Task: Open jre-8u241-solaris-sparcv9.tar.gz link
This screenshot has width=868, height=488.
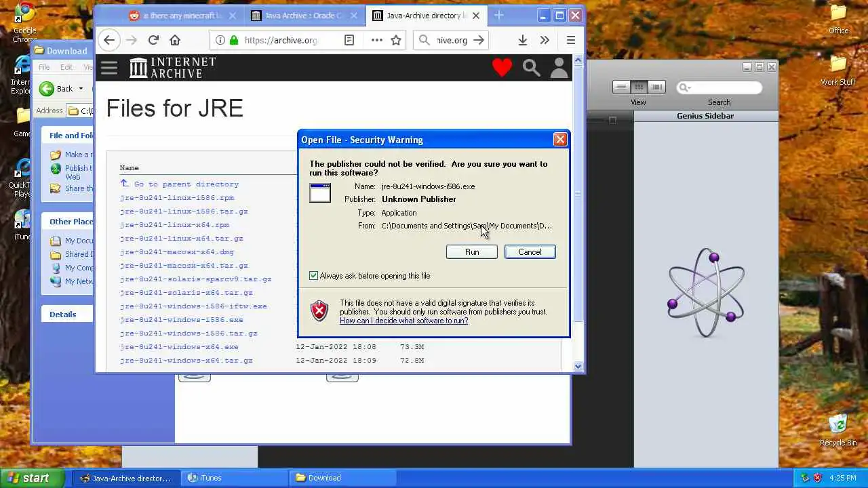Action: click(x=196, y=279)
